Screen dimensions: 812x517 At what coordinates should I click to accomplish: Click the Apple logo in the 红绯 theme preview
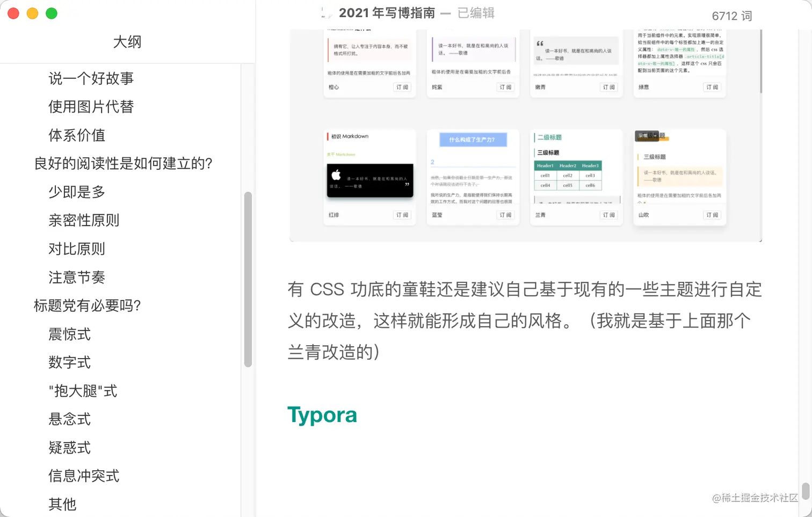(x=336, y=175)
